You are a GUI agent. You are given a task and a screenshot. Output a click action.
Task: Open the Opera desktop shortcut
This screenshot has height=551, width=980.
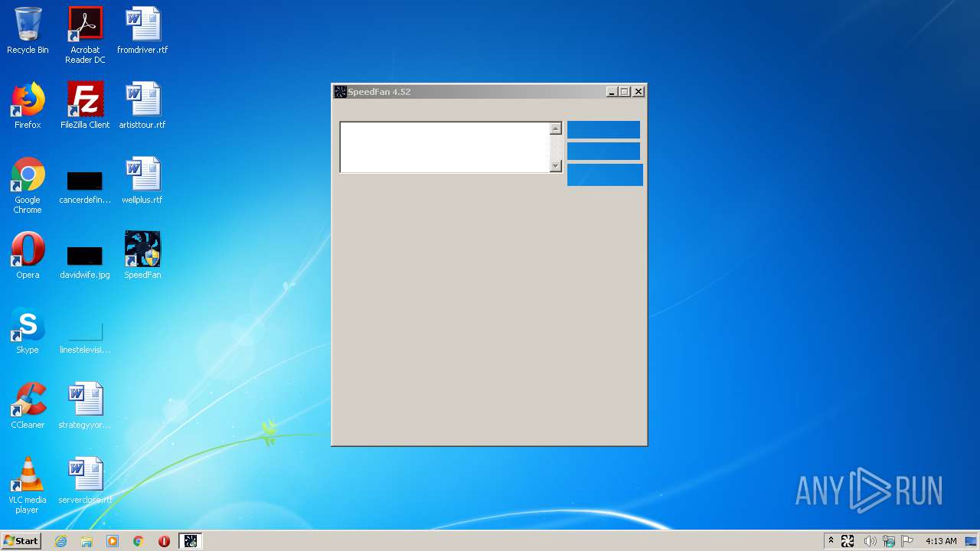(28, 256)
